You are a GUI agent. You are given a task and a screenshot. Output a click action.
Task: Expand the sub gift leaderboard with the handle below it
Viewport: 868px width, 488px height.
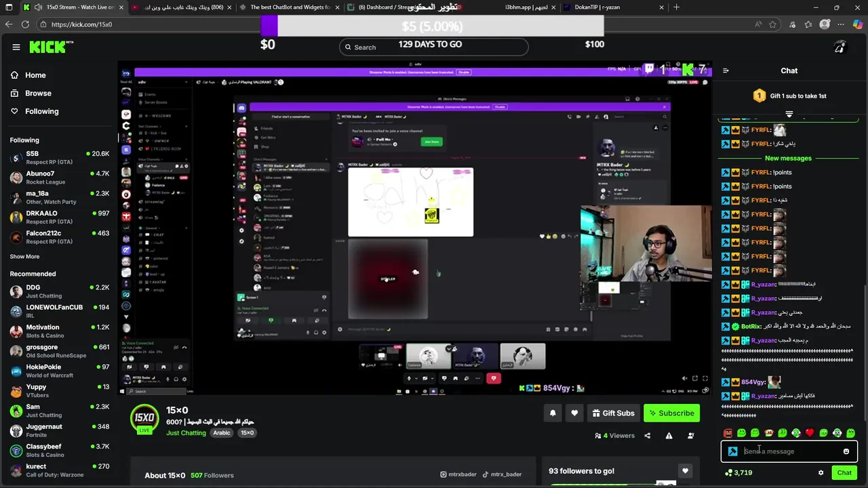tap(789, 114)
